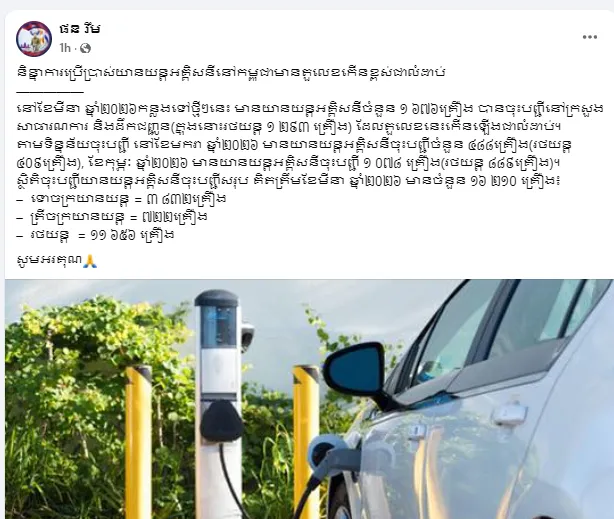
Task: Click the separator line under the headline
Action: tap(51, 92)
